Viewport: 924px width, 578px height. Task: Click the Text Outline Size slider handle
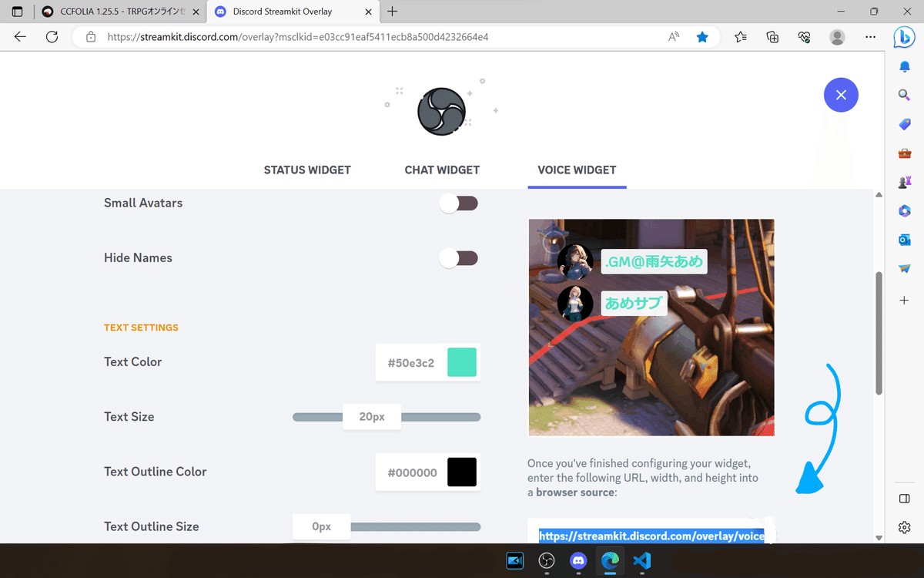click(321, 527)
